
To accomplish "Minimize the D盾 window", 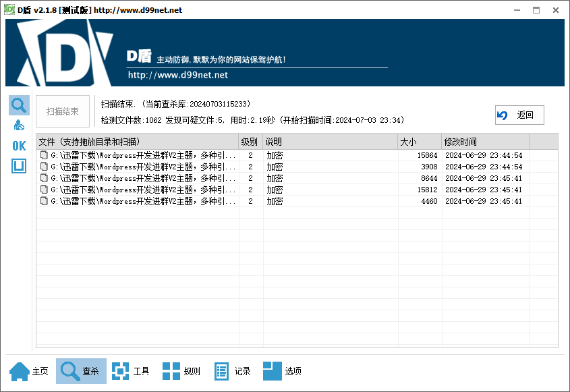I will point(517,10).
